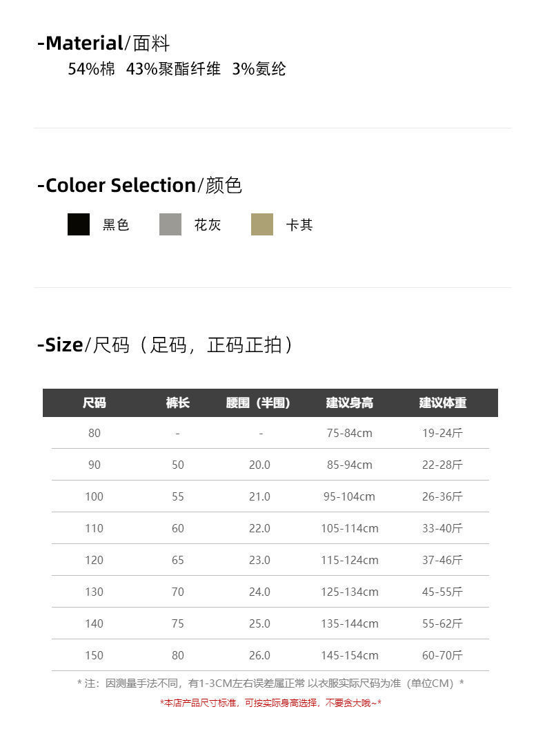The height and width of the screenshot is (756, 545).
Task: Click the 建议身高 column header
Action: pos(350,403)
